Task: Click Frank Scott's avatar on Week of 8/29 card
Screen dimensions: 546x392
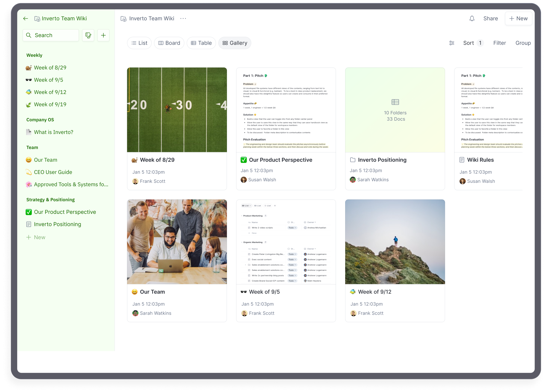Action: [x=135, y=181]
